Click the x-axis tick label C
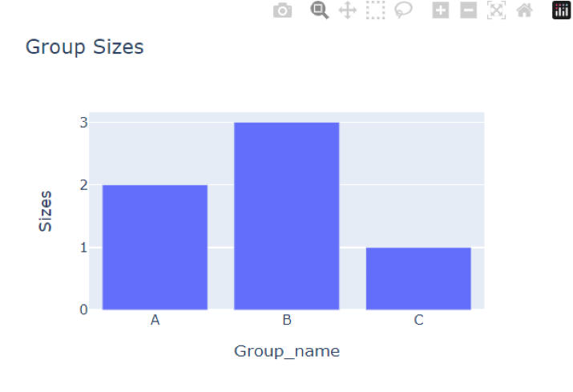The image size is (573, 392). coord(418,321)
